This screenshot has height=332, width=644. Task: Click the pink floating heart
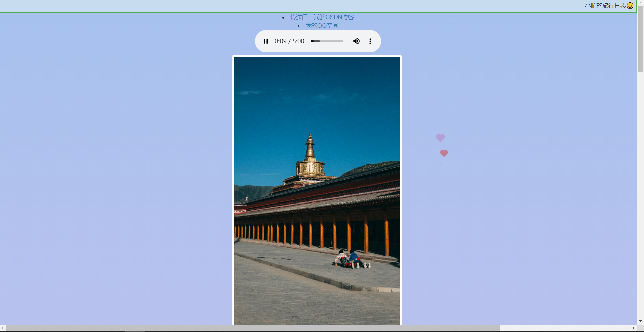click(444, 153)
